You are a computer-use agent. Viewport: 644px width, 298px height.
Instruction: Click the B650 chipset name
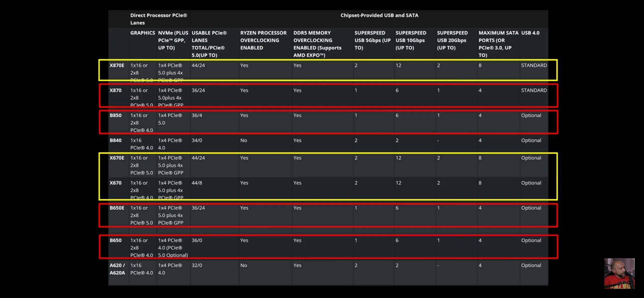pyautogui.click(x=115, y=240)
